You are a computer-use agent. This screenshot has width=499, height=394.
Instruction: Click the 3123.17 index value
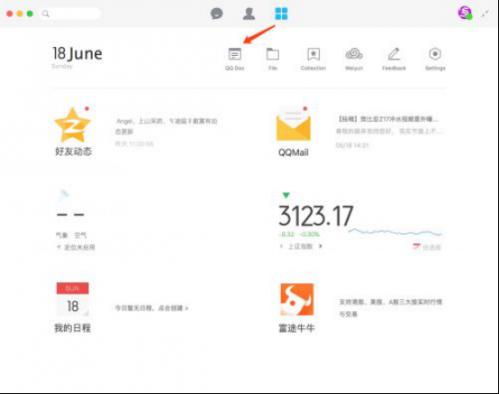coord(316,216)
